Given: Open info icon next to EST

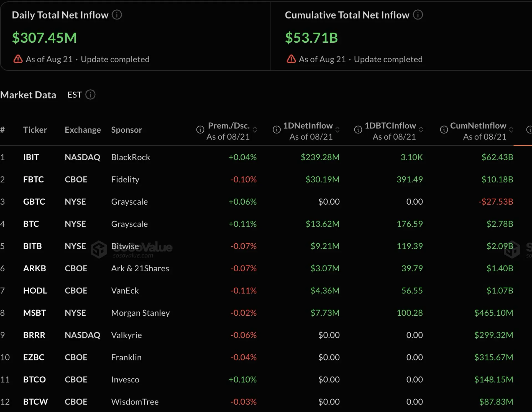Looking at the screenshot, I should (x=90, y=95).
